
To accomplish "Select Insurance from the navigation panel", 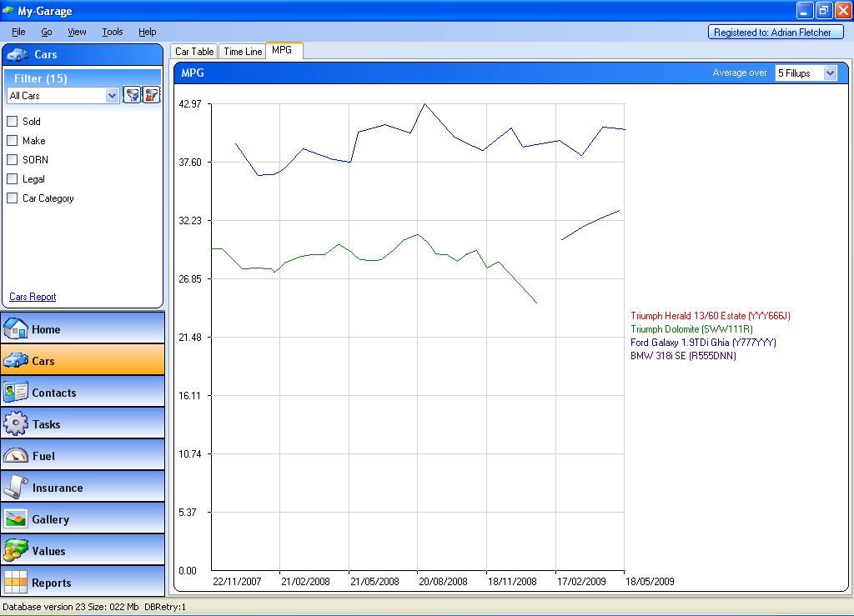I will [x=83, y=487].
